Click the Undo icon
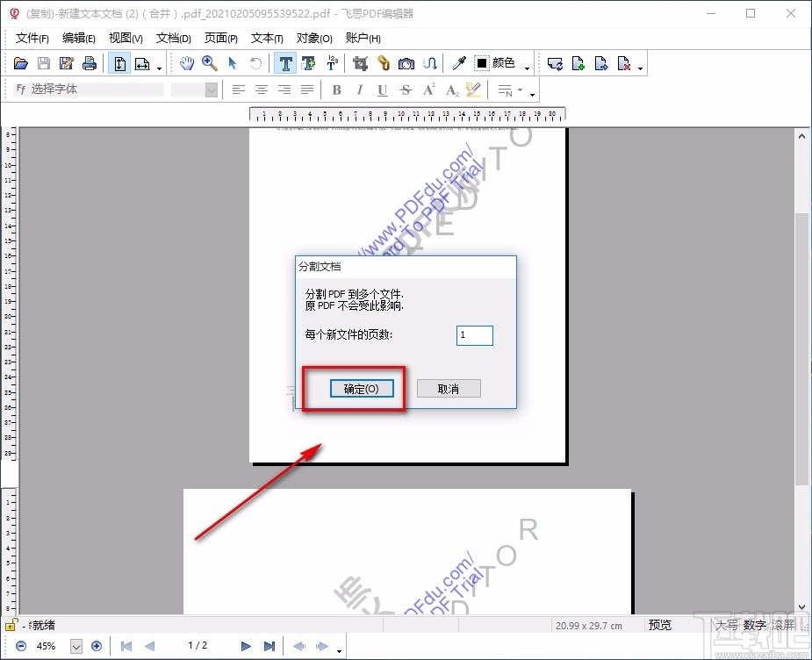812x660 pixels. 255,64
